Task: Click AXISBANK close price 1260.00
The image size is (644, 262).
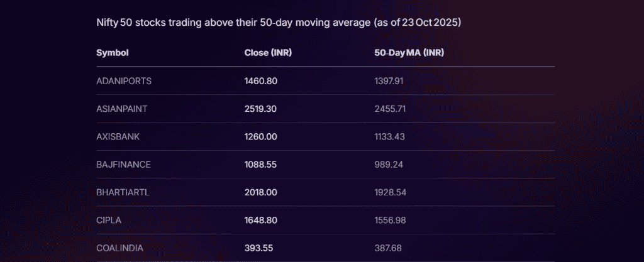Action: click(261, 136)
